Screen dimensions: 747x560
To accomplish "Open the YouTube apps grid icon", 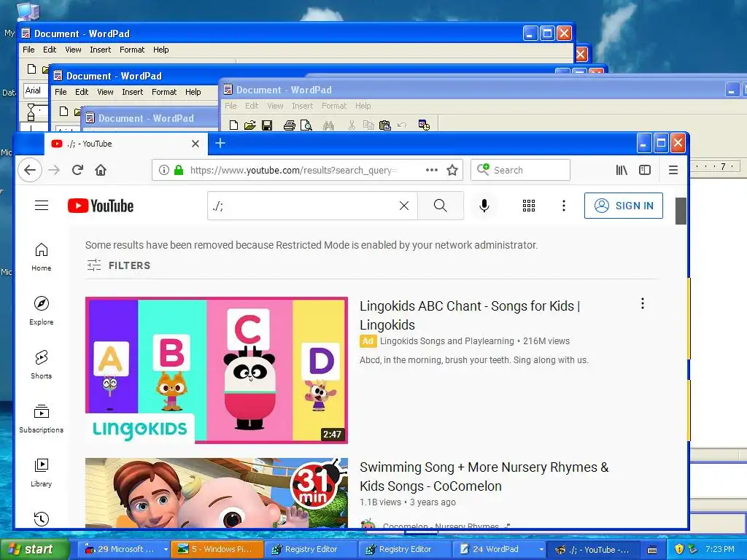I will point(529,205).
